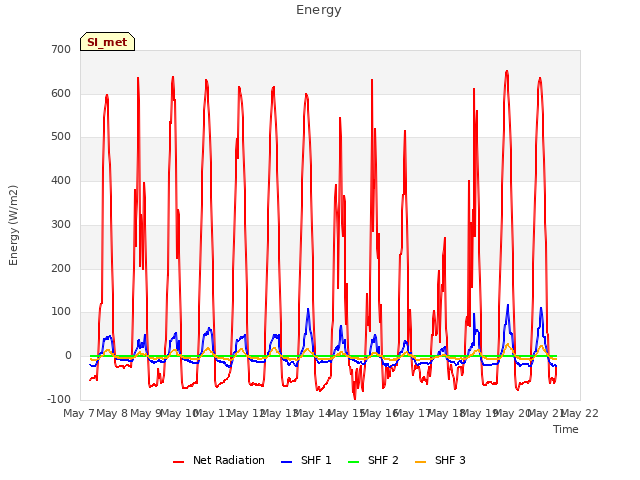The image size is (640, 480).
Task: Click the May 7 x-axis tick label
Action: click(79, 413)
